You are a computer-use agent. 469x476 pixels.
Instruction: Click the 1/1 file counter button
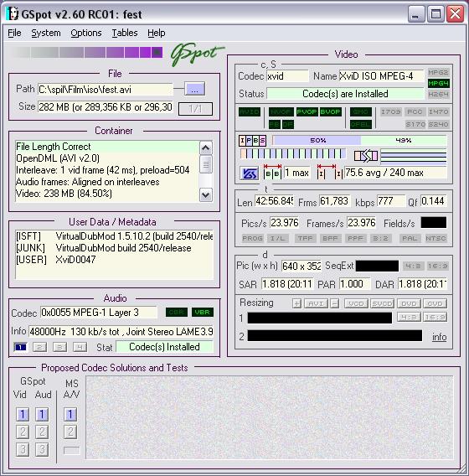pyautogui.click(x=195, y=109)
